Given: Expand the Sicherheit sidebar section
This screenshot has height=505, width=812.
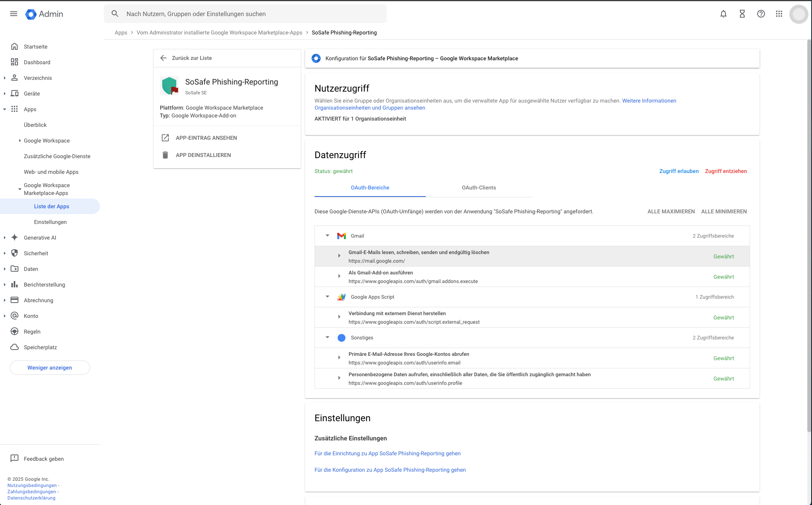Looking at the screenshot, I should (5, 253).
